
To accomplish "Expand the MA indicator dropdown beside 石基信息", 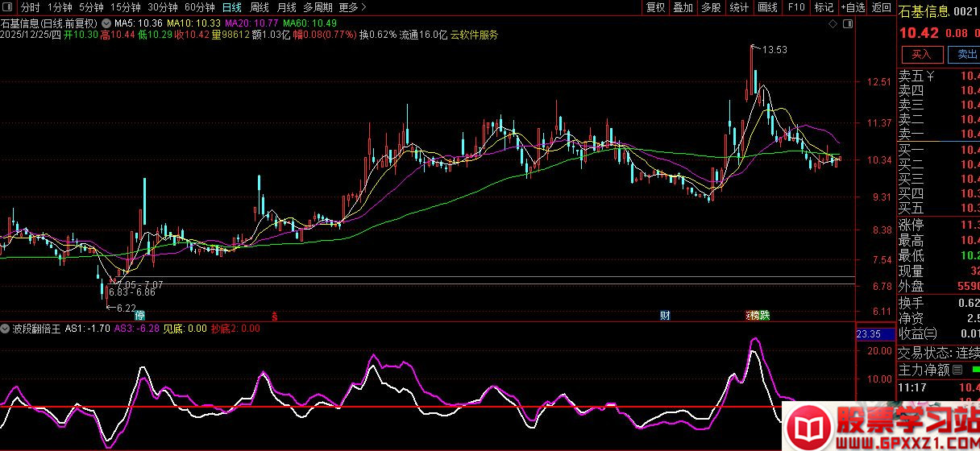I will [x=106, y=23].
